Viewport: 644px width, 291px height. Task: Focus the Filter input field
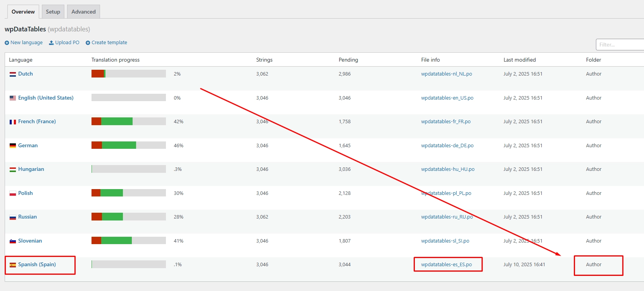click(x=620, y=45)
